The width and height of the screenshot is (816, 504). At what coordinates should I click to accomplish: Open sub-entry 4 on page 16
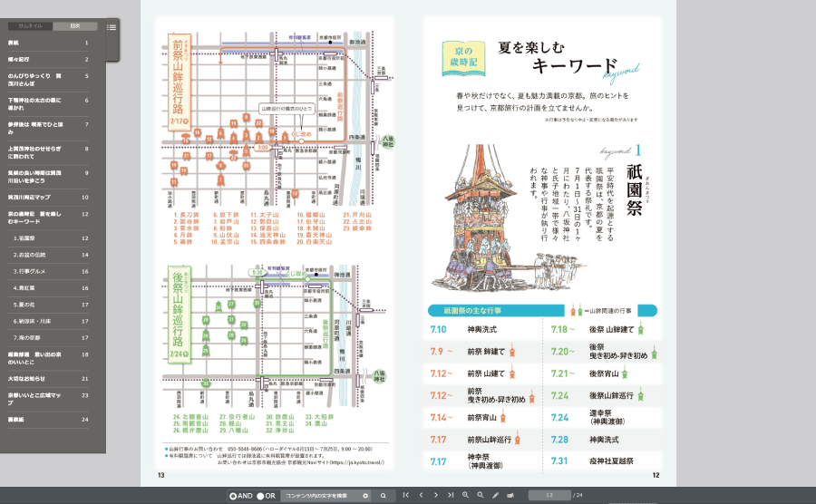coord(48,288)
